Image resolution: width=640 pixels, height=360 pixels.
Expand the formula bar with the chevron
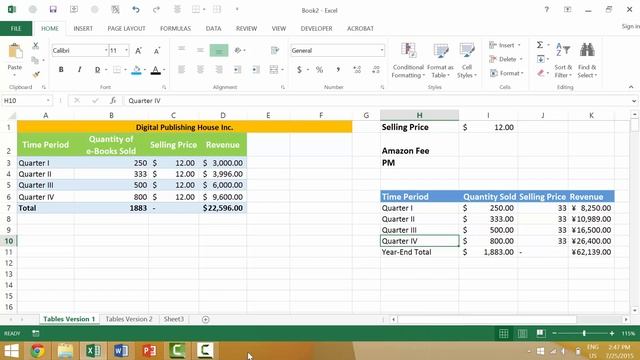coord(633,101)
